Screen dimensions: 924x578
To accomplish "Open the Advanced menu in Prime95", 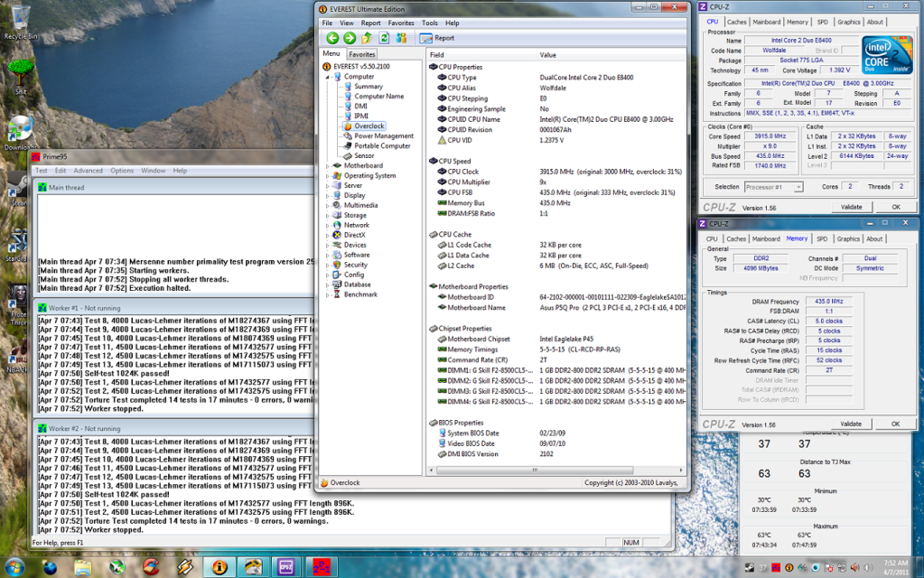I will 88,171.
